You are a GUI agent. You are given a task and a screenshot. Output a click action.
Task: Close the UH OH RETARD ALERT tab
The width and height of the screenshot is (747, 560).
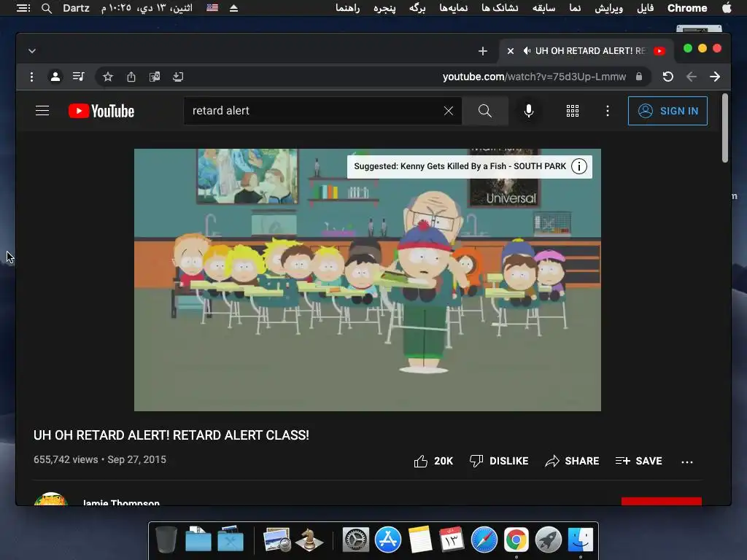[x=510, y=51]
